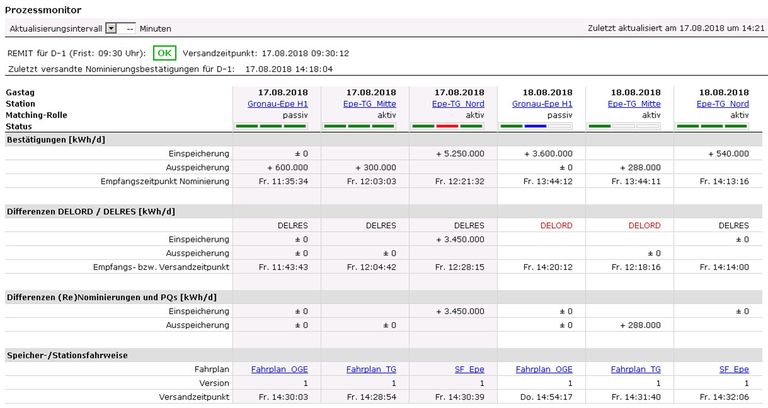Open Fahrplan OGE link in 18.08.2018 column
768x408 pixels.
[x=545, y=369]
